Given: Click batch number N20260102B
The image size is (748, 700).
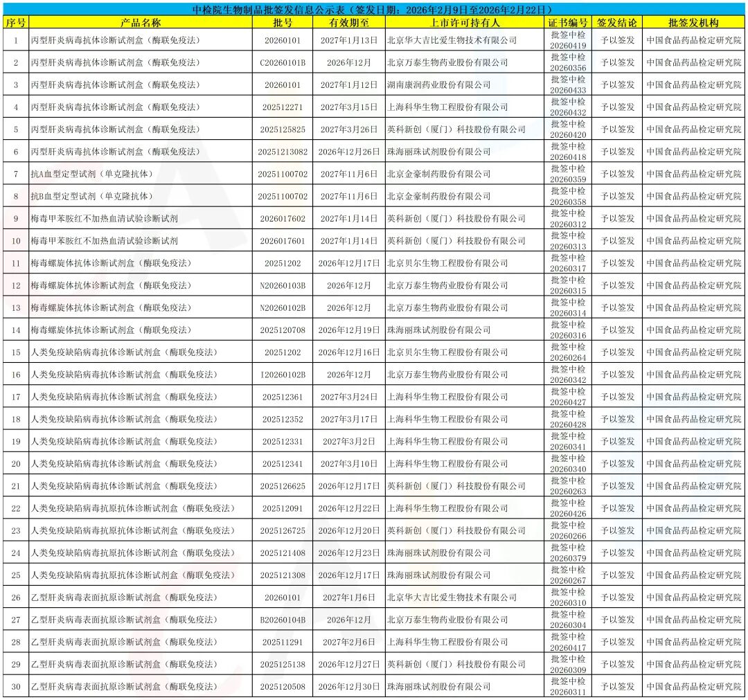Looking at the screenshot, I should point(283,308).
